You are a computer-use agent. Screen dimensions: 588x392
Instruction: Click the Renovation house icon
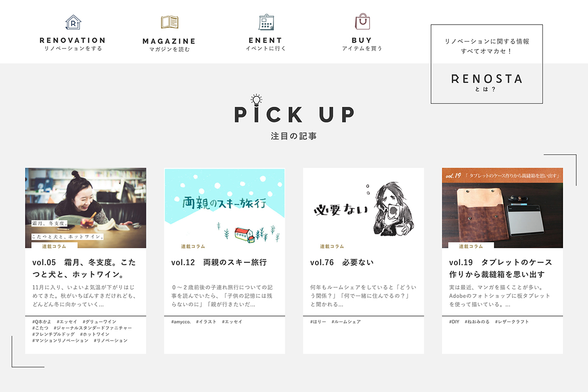point(73,22)
